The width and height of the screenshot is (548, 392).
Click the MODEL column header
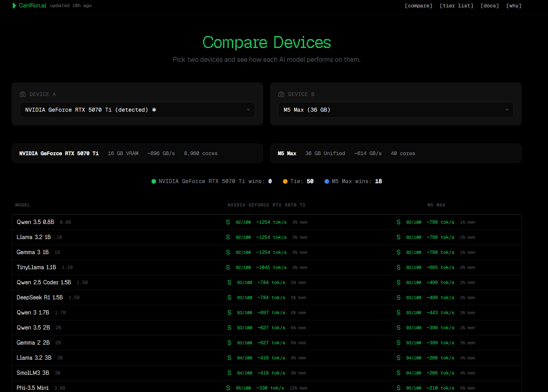23,205
